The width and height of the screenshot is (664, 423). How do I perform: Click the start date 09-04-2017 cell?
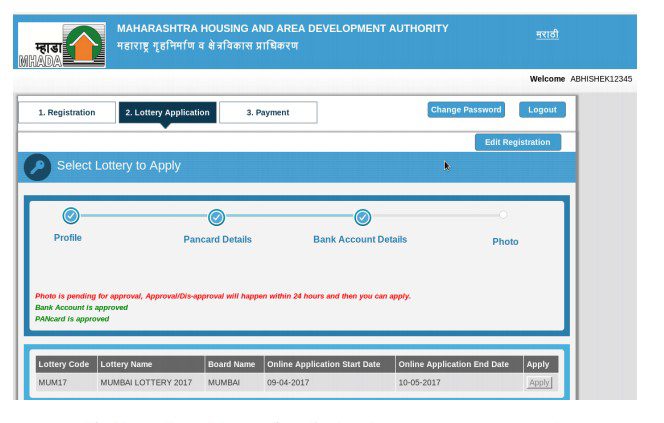pos(330,382)
